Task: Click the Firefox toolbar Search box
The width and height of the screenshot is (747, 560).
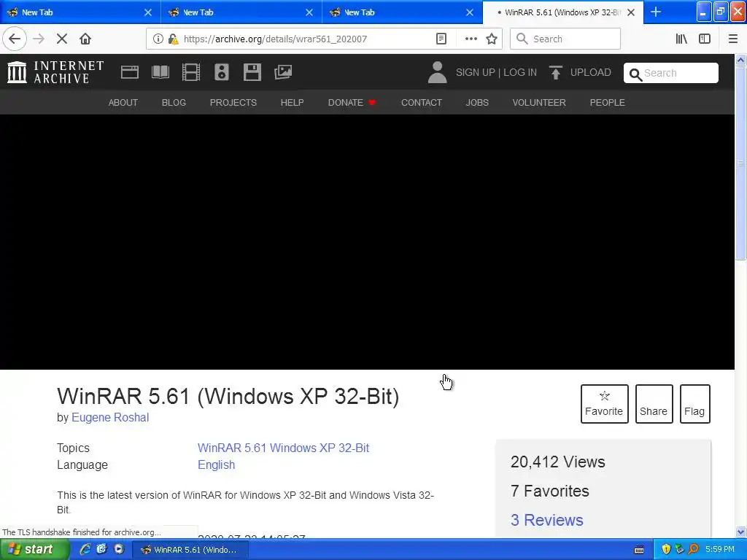Action: pos(565,39)
